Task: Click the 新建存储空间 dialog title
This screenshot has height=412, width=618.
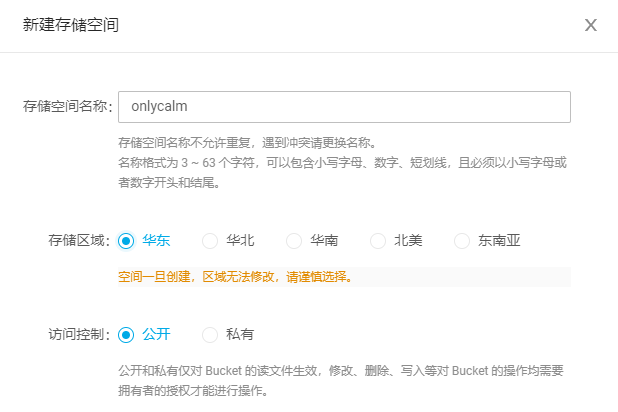Action: [x=71, y=25]
